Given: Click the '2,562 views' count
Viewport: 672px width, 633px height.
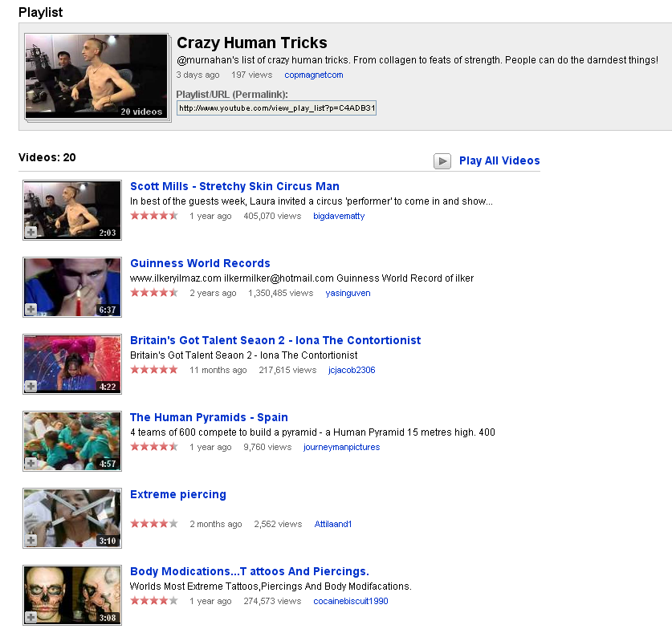Looking at the screenshot, I should click(278, 524).
